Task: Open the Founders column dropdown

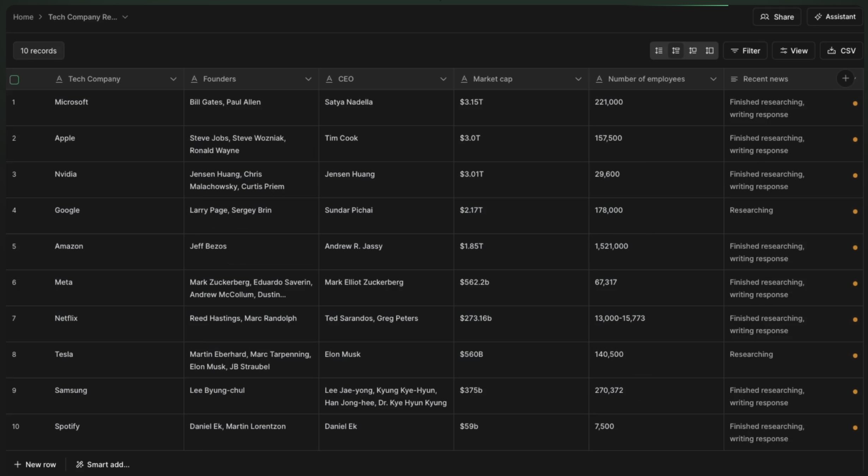Action: [308, 79]
